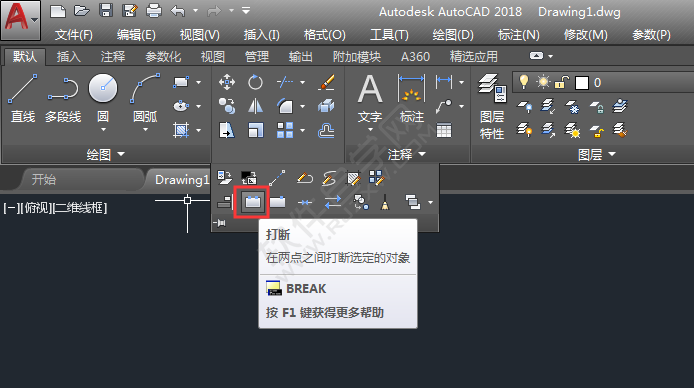694x388 pixels.
Task: Click the New file icon
Action: point(58,11)
